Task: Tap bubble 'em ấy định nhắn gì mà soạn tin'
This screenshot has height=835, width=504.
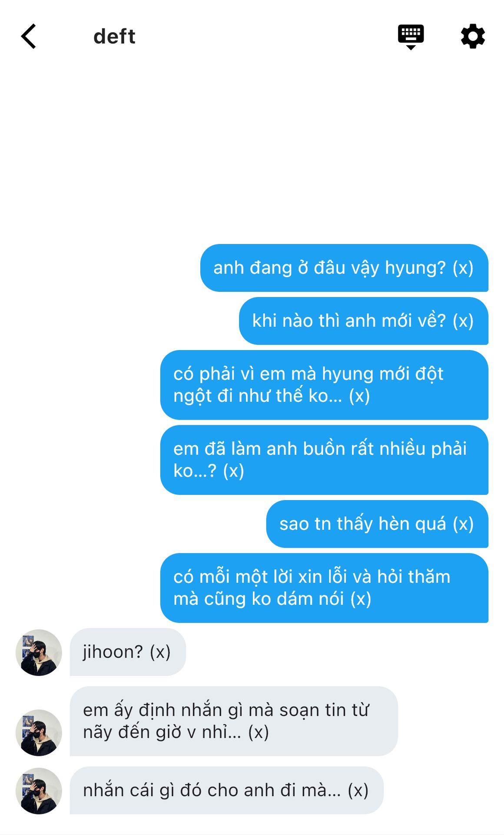Action: click(234, 721)
